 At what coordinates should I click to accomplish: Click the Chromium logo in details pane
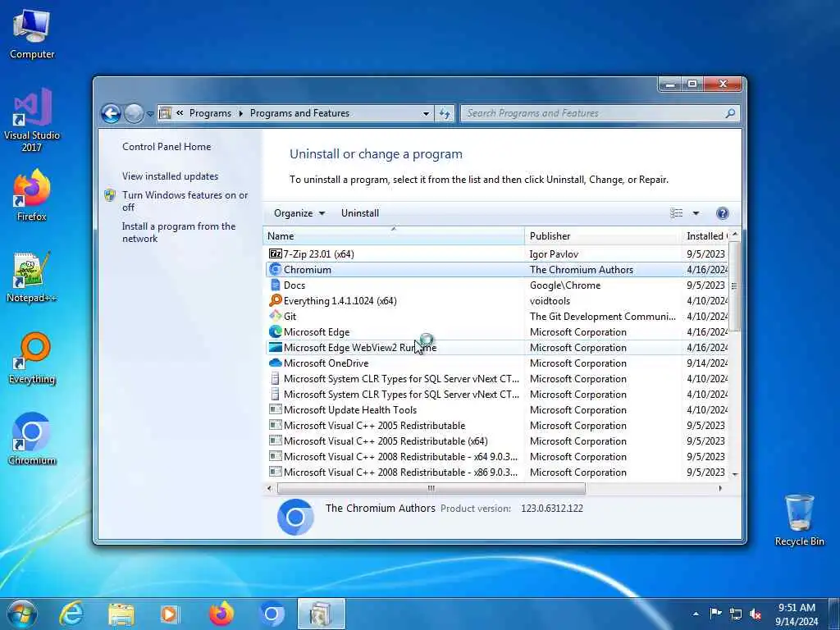click(x=295, y=517)
